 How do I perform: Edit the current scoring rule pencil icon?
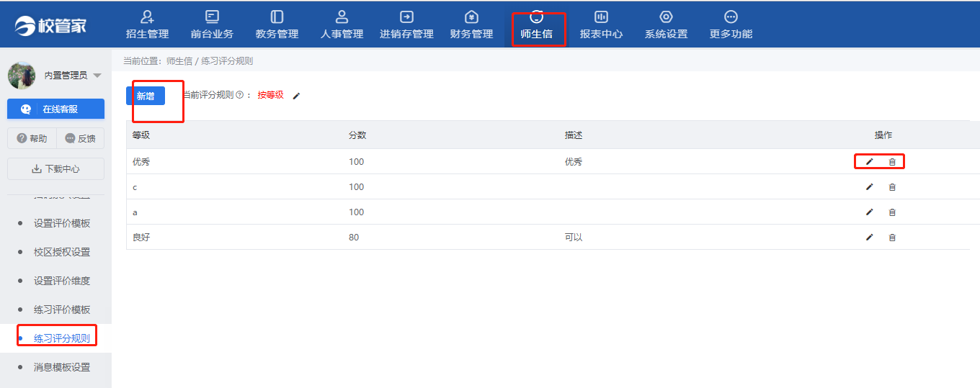tap(296, 96)
